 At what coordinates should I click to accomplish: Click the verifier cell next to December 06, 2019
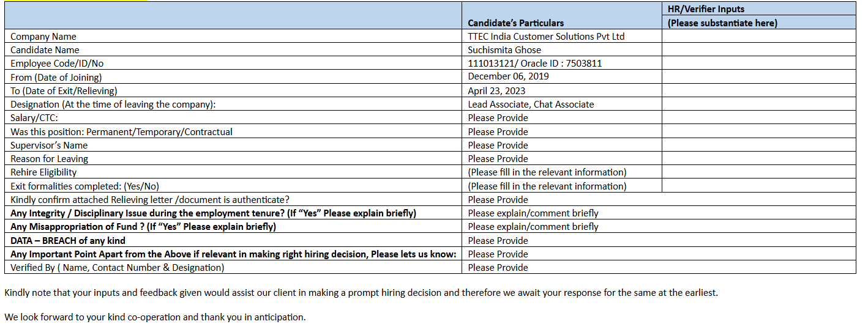click(758, 77)
